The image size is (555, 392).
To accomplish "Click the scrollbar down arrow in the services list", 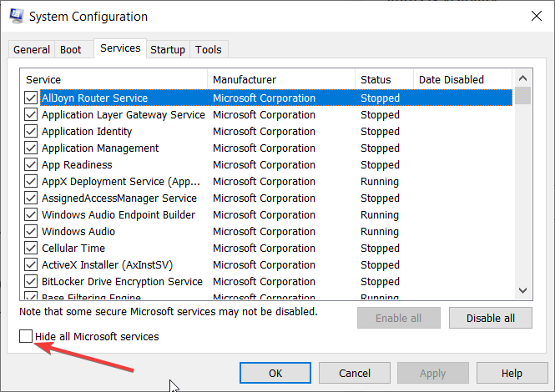I will tap(523, 289).
